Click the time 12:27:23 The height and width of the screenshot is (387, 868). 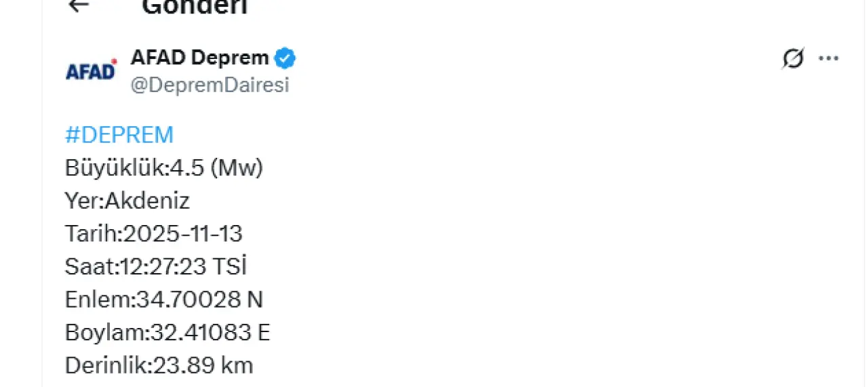[x=163, y=267]
